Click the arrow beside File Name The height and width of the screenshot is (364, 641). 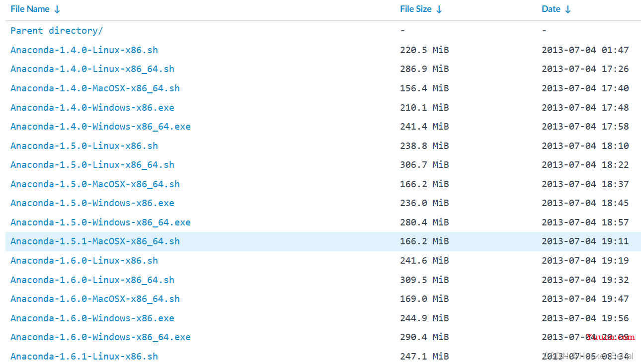pos(57,9)
